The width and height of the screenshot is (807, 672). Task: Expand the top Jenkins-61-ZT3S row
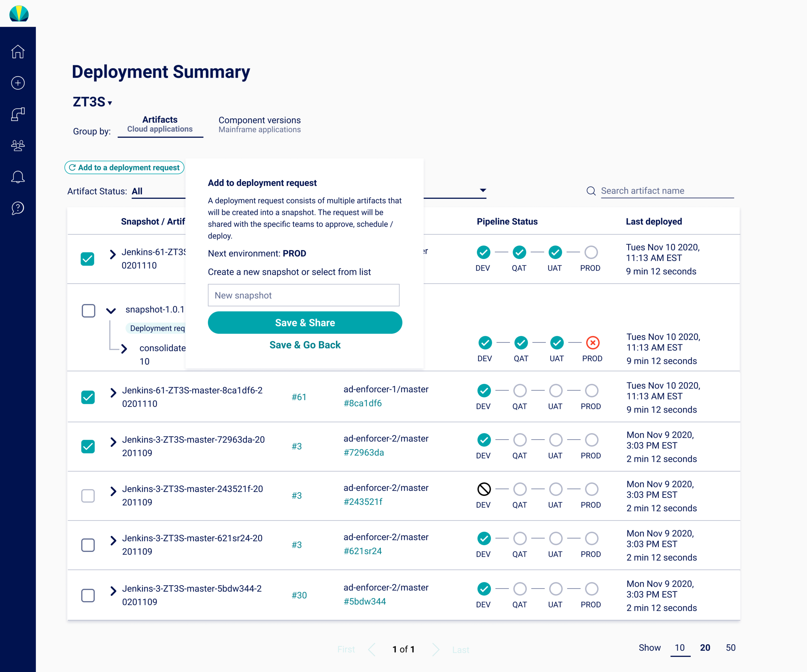click(x=113, y=254)
